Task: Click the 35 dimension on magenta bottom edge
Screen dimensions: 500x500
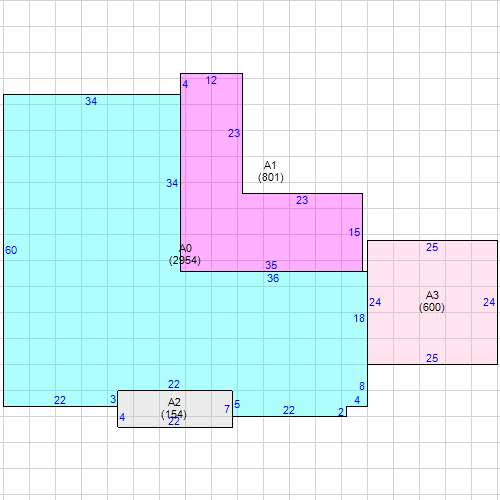Action: [x=271, y=265]
